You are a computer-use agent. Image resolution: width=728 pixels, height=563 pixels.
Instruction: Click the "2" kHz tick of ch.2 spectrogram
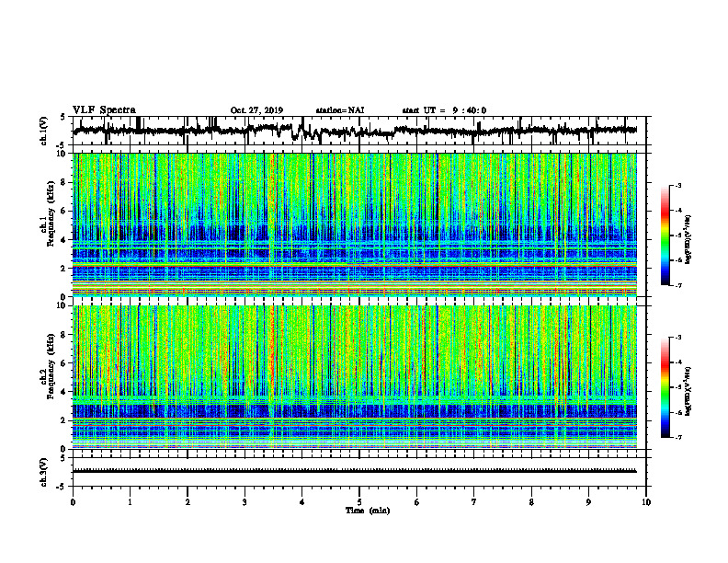coord(63,420)
